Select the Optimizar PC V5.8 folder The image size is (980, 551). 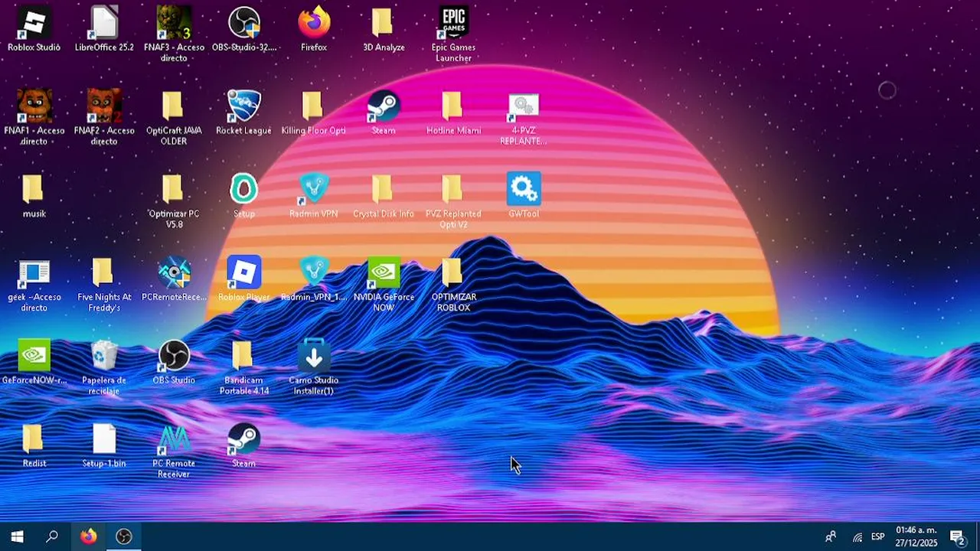[x=174, y=191]
